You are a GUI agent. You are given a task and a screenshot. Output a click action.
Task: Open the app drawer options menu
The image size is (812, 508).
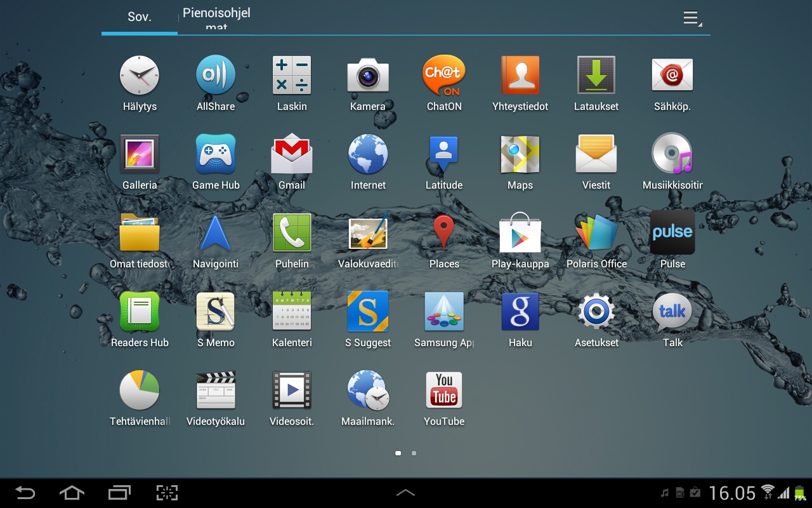692,18
